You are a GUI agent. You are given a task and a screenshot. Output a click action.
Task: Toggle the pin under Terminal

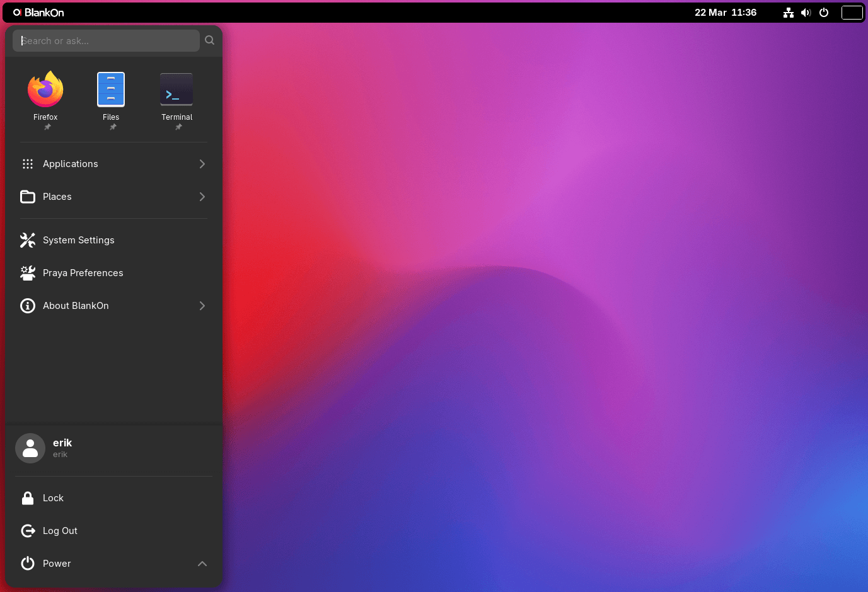pyautogui.click(x=178, y=127)
